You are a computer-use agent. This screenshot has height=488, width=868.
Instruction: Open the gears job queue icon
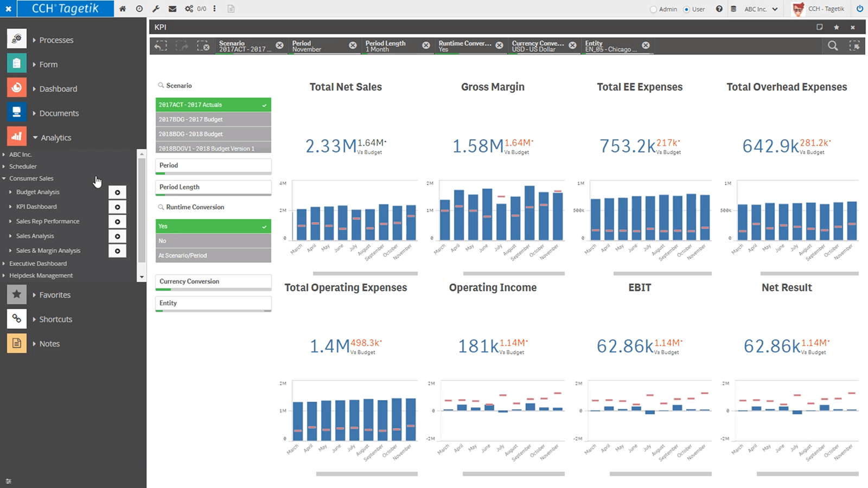(189, 9)
